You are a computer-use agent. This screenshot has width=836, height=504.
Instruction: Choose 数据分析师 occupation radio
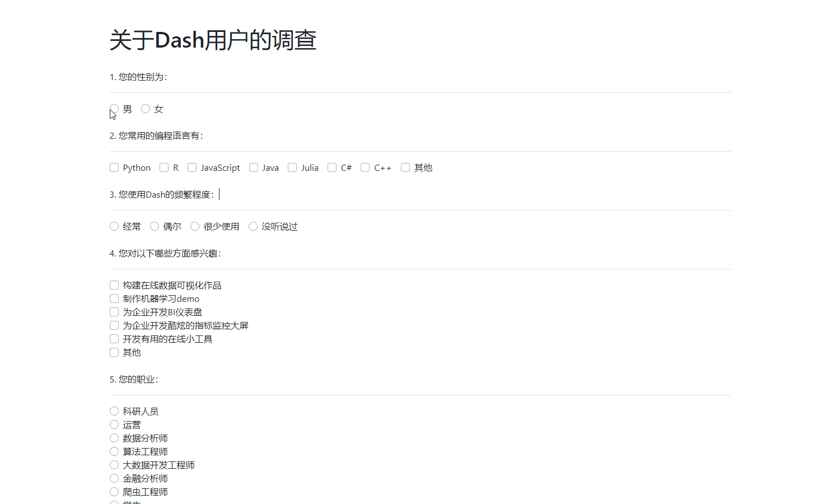pyautogui.click(x=114, y=438)
